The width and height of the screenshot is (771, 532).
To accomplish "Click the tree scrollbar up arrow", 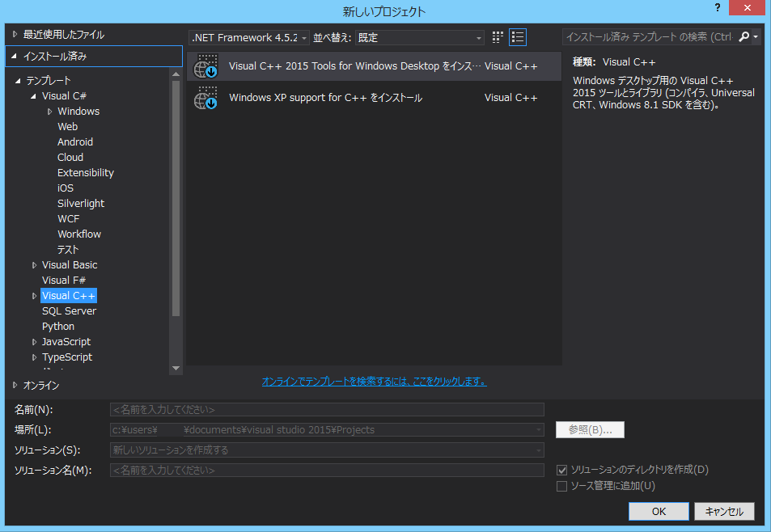I will pos(176,74).
